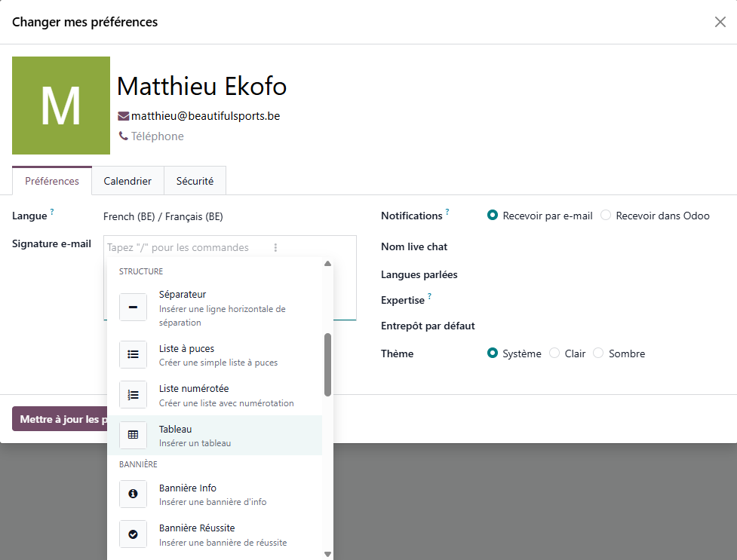Click the Liste à puces bullet icon

133,354
